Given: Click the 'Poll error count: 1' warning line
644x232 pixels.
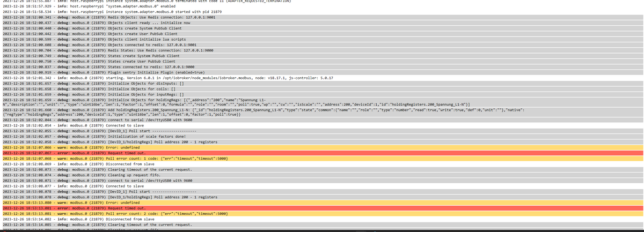Looking at the screenshot, I should (322, 158).
